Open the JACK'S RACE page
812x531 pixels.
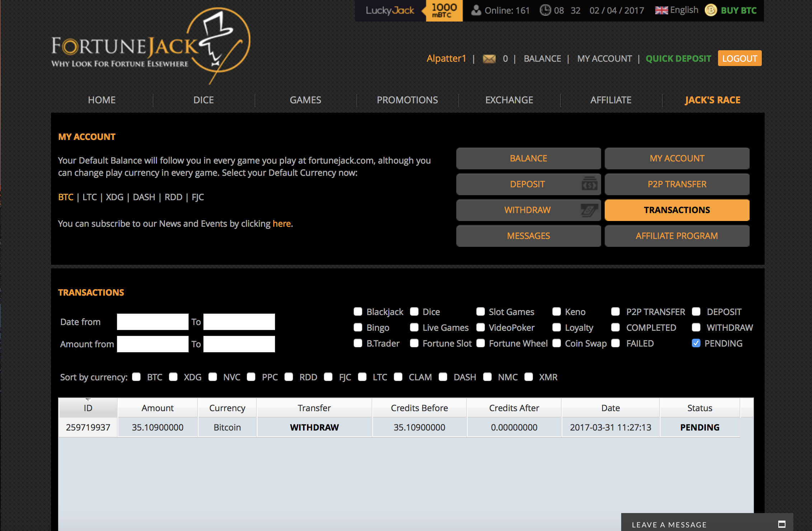pos(713,100)
